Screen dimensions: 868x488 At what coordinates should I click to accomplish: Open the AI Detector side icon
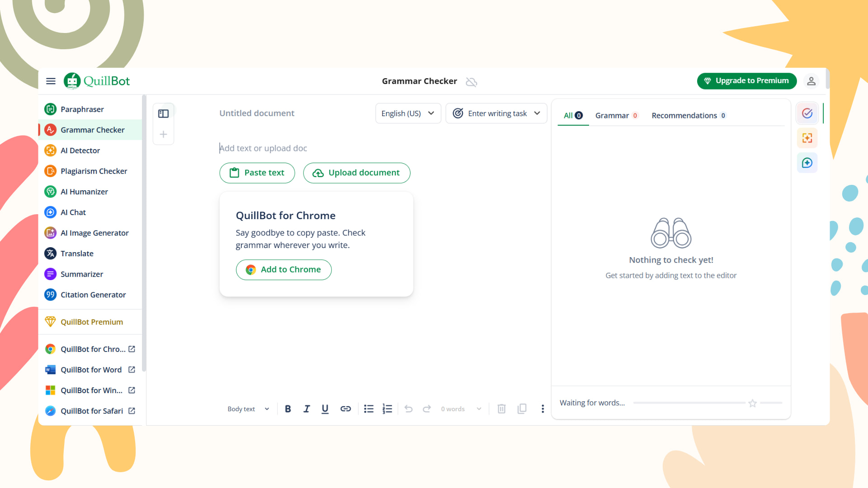(807, 138)
